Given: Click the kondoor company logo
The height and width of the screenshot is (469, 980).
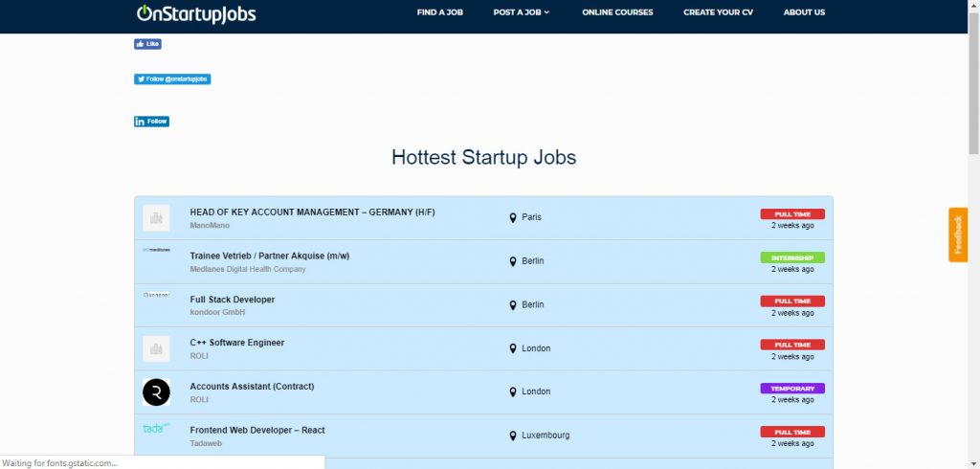Looking at the screenshot, I should pyautogui.click(x=156, y=294).
